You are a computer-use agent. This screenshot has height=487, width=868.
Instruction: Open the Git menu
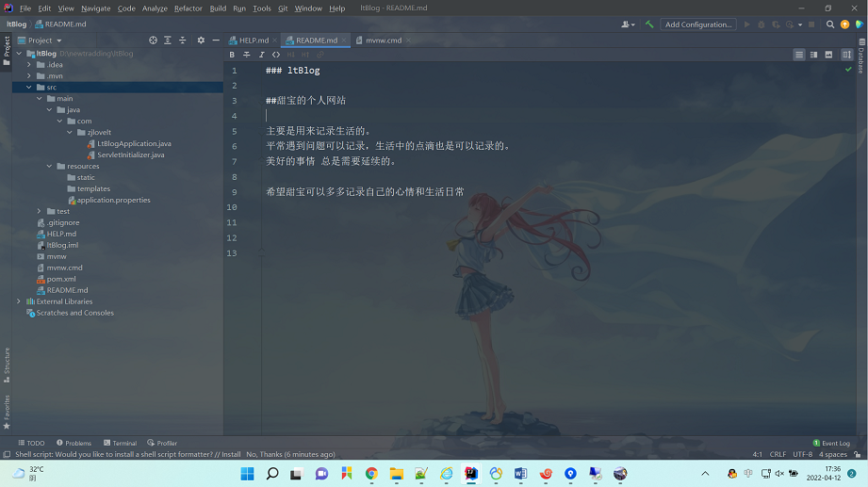click(283, 8)
